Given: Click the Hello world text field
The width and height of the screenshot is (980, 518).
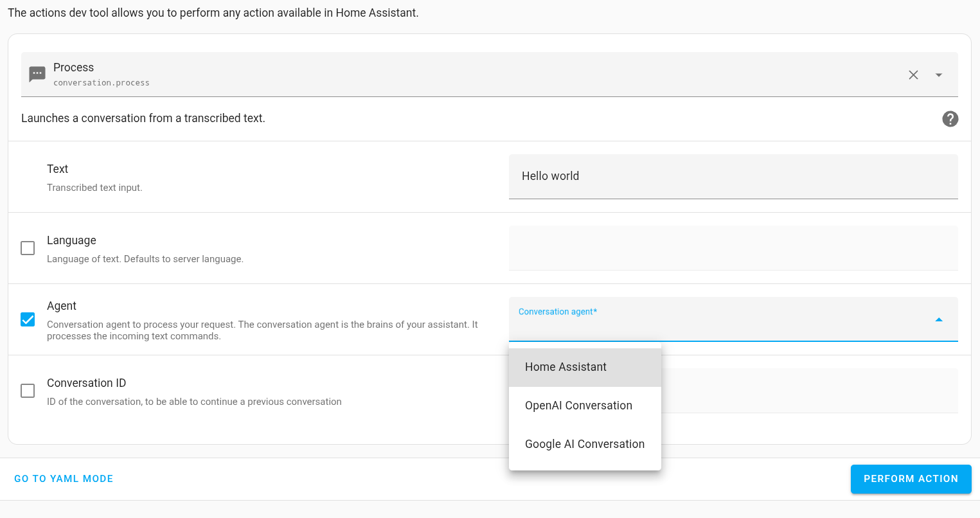Looking at the screenshot, I should click(x=733, y=177).
